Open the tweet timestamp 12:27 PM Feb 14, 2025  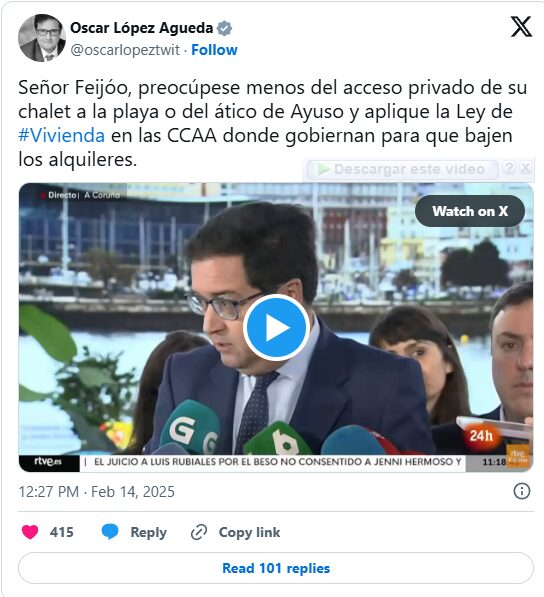[x=97, y=492]
